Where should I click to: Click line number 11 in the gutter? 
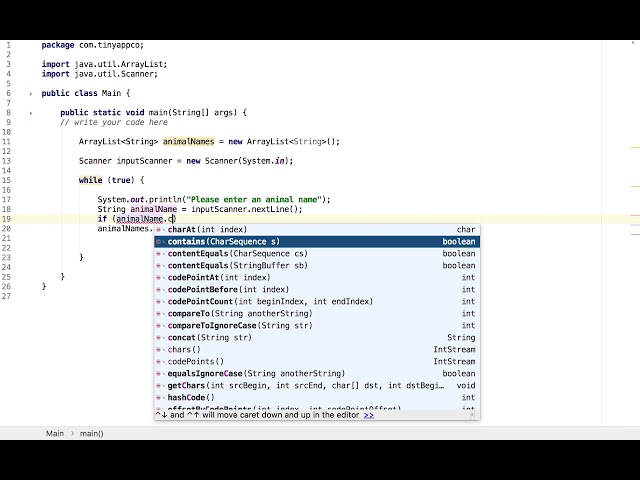tap(6, 142)
